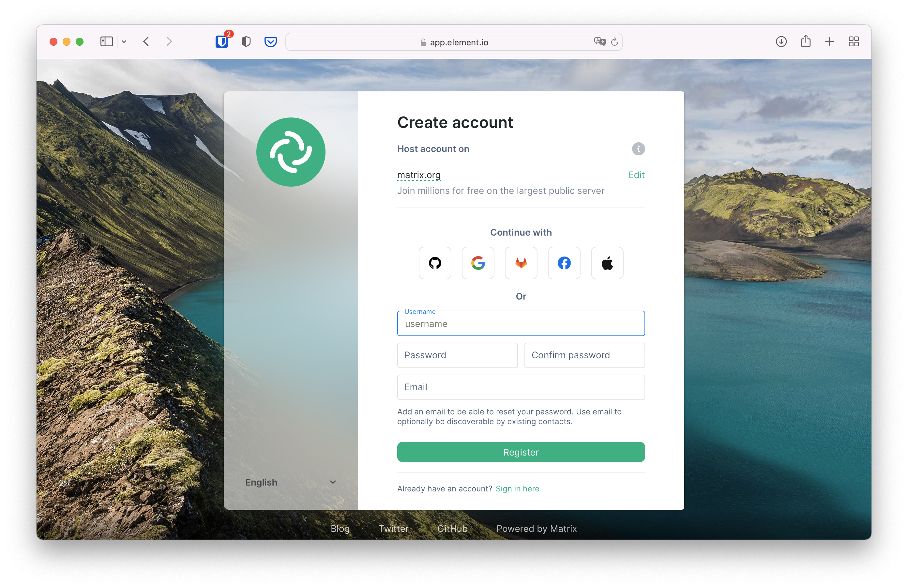The width and height of the screenshot is (908, 588).
Task: Click the GitLab sign-in icon
Action: [x=520, y=263]
